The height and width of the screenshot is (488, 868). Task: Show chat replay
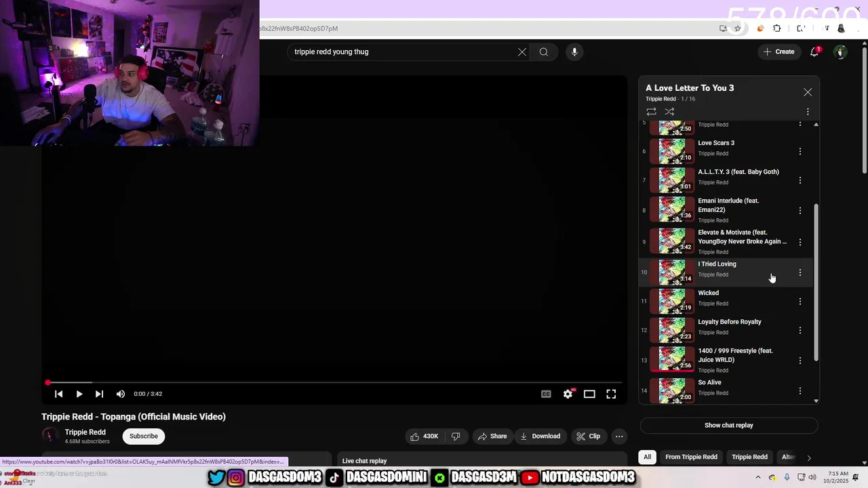(x=729, y=426)
